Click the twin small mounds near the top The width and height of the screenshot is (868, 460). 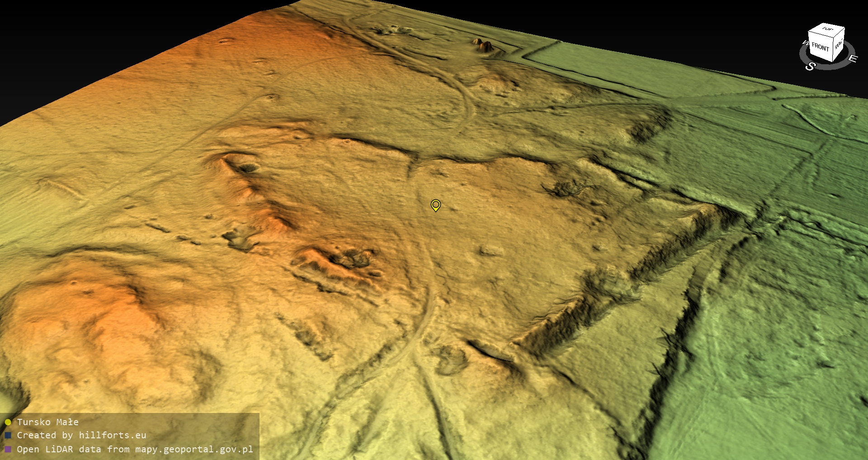(x=482, y=45)
